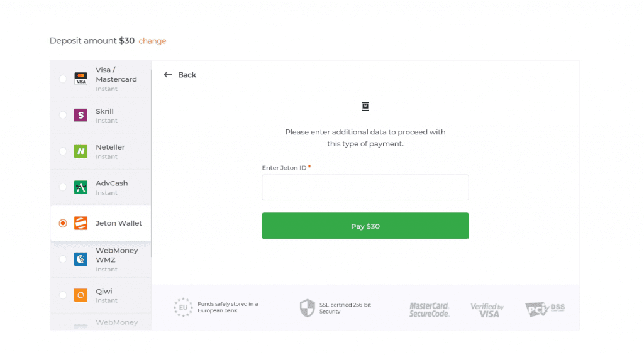Screen dimensions: 644x355
Task: Click the blue WebMoney WMZ icon
Action: coord(80,259)
